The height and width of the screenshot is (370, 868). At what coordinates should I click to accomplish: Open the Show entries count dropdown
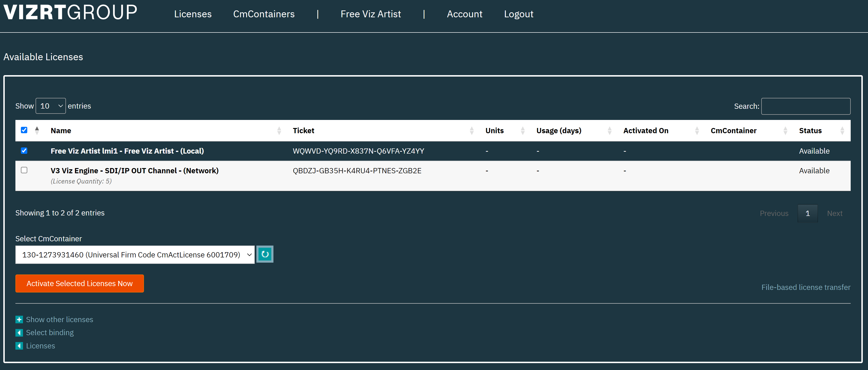pos(51,106)
